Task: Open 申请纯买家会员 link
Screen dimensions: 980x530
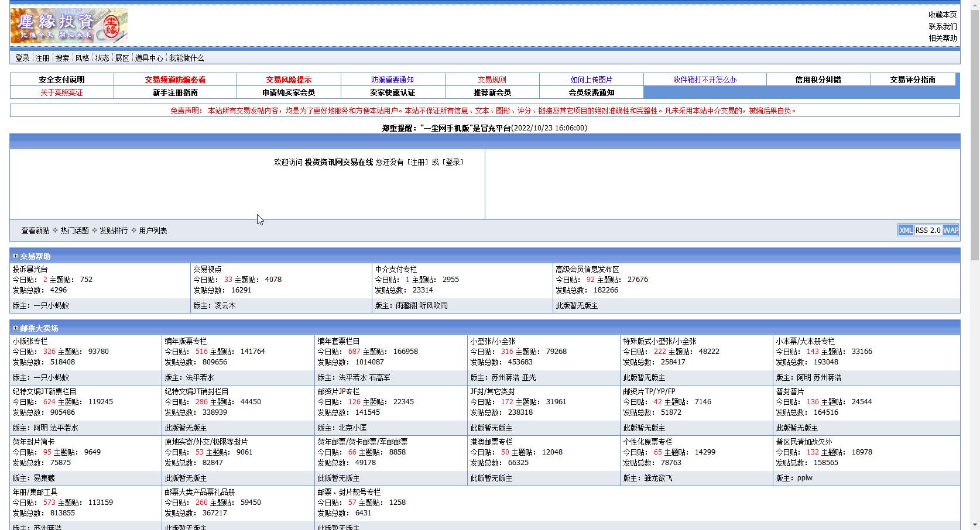Action: 289,92
